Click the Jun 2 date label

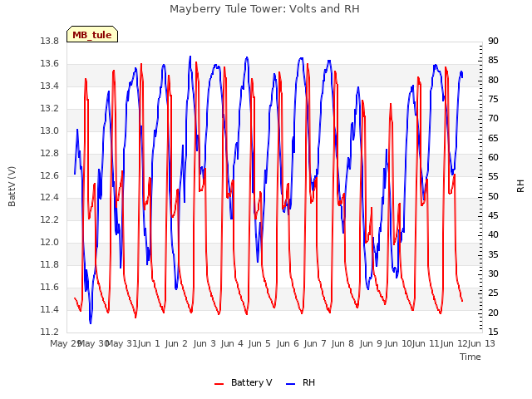point(176,343)
